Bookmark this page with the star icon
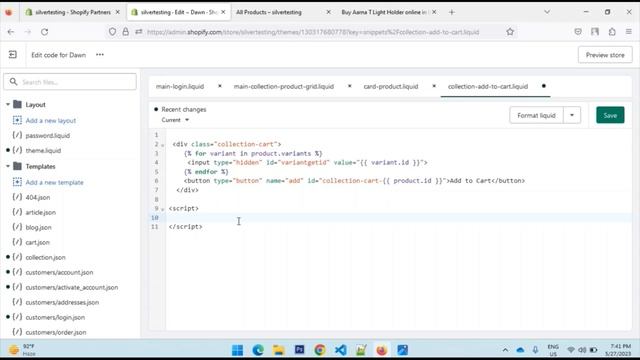The width and height of the screenshot is (640, 360). pos(510,32)
